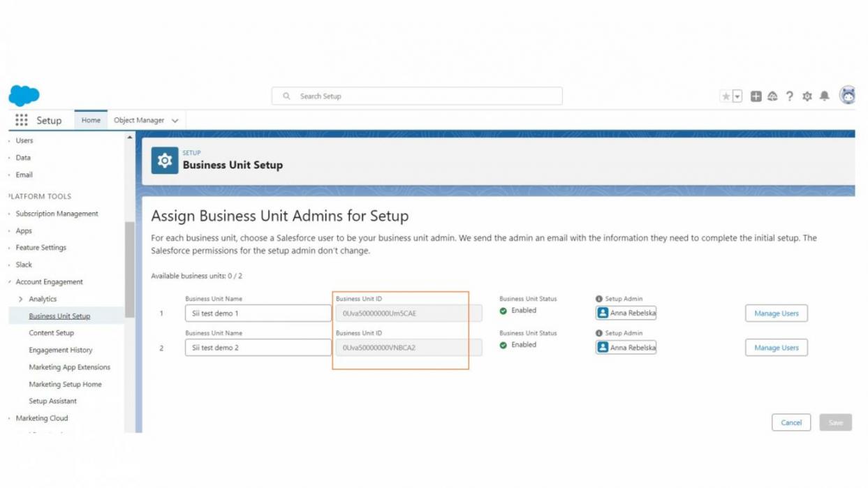
Task: Click Business Unit ID field 0Uva50000000Um5CAE
Action: [409, 313]
